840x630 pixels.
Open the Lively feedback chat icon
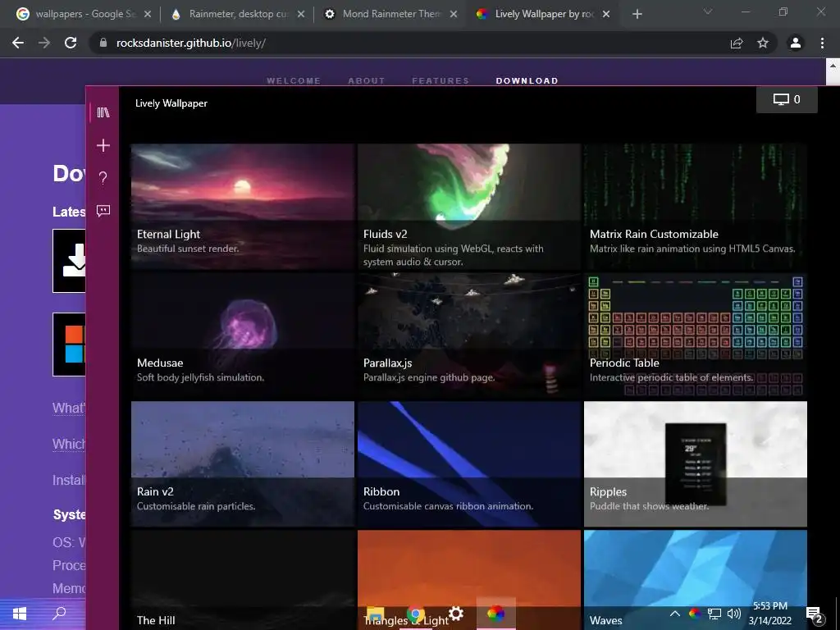point(103,211)
